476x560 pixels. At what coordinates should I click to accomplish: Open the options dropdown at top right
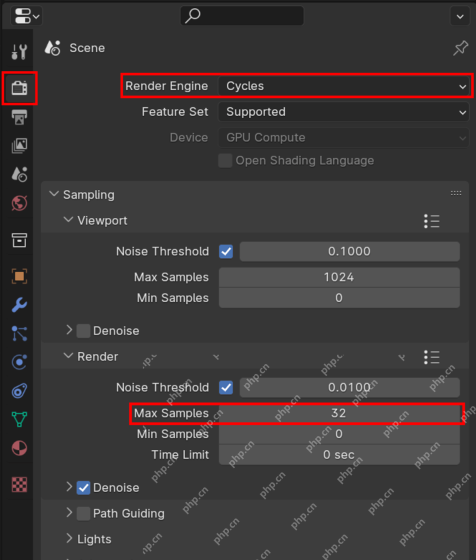point(460,16)
